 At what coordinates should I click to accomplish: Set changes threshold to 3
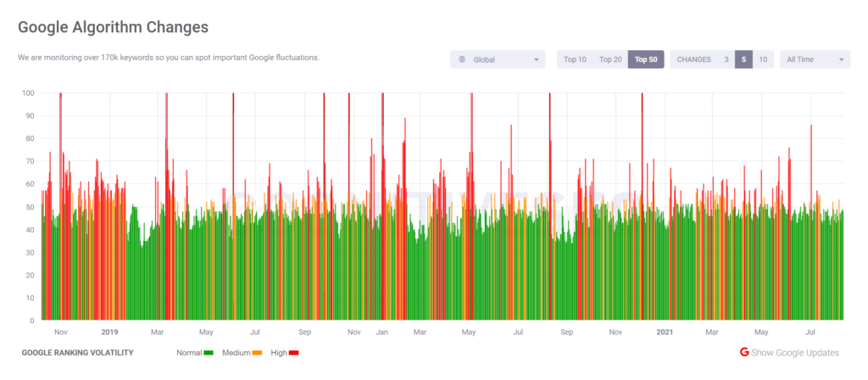[726, 59]
